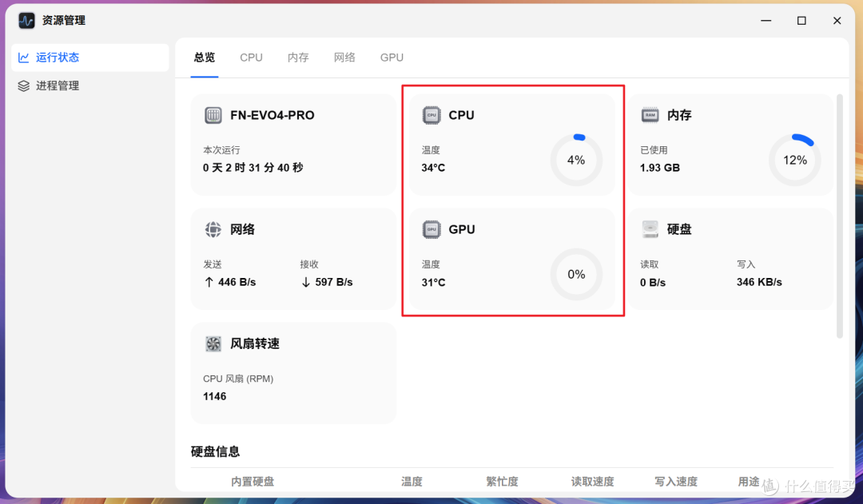Click the 资源管理 app logo icon
Viewport: 863px width, 504px height.
click(26, 20)
